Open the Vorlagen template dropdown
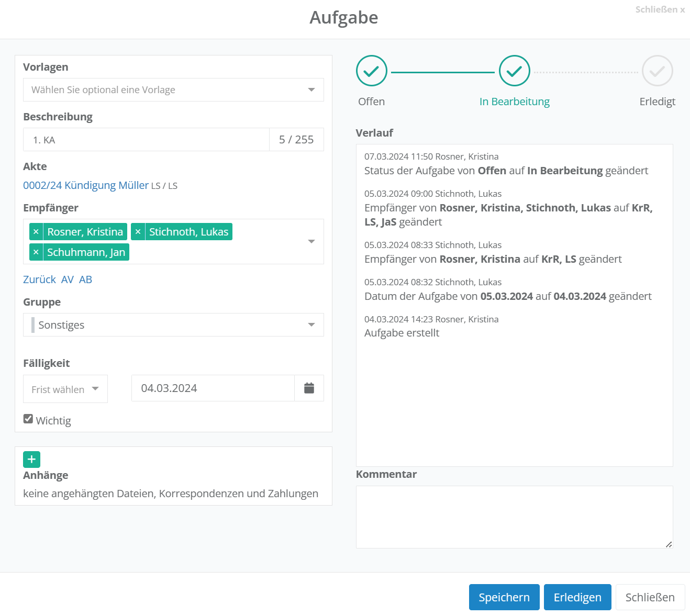The image size is (690, 616). [x=173, y=90]
